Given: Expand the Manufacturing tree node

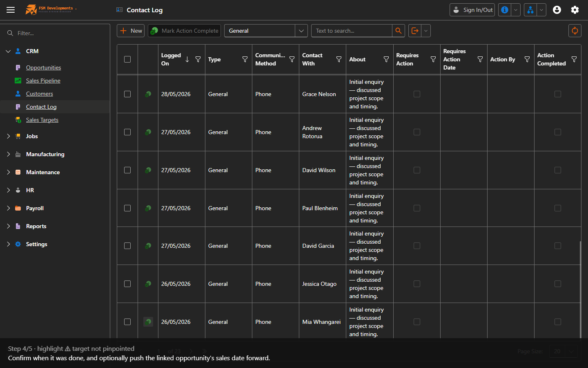Looking at the screenshot, I should click(8, 154).
